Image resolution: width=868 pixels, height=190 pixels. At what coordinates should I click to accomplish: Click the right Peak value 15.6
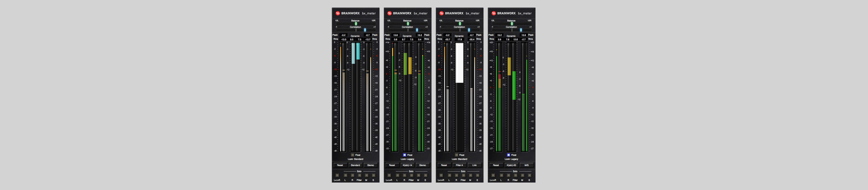click(x=524, y=35)
